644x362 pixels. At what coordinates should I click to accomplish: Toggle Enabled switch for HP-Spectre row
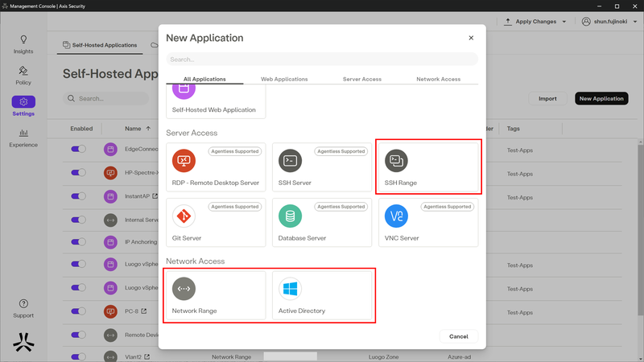coord(78,172)
